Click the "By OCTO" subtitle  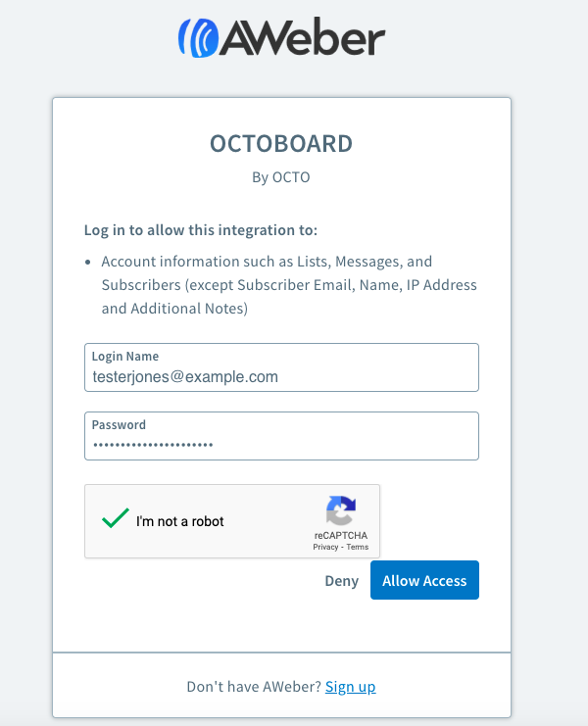point(281,177)
